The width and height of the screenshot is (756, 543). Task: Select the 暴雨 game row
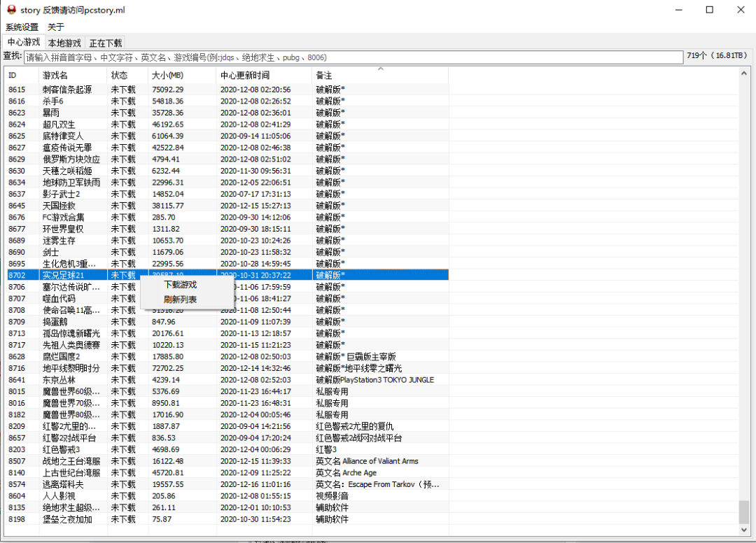click(x=227, y=112)
